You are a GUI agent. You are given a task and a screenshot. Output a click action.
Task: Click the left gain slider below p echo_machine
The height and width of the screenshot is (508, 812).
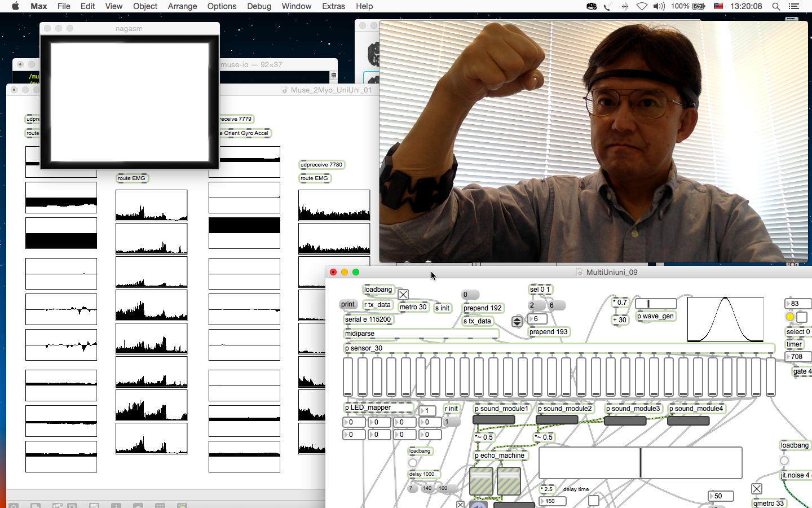point(481,481)
